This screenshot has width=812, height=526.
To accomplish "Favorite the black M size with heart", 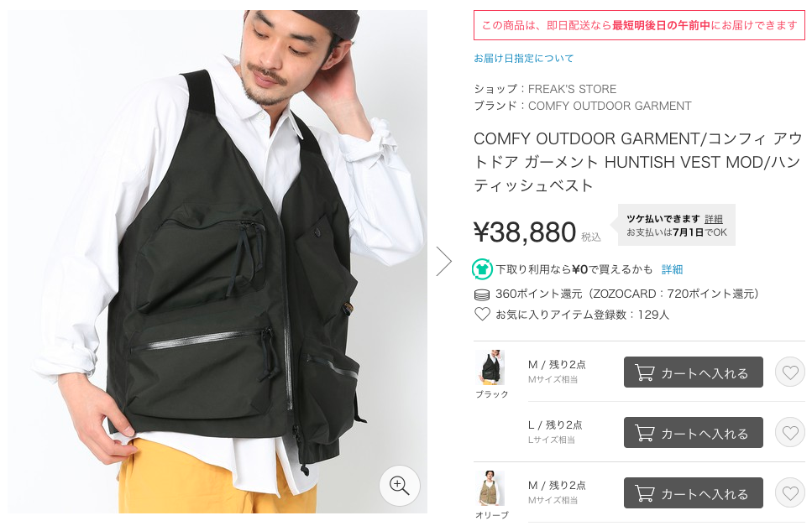I will pos(790,372).
